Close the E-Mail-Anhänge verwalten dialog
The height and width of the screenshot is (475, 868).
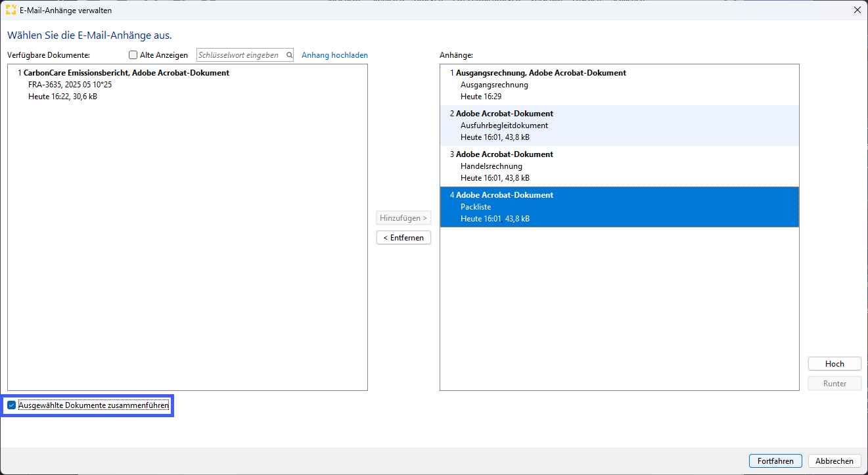(x=857, y=10)
